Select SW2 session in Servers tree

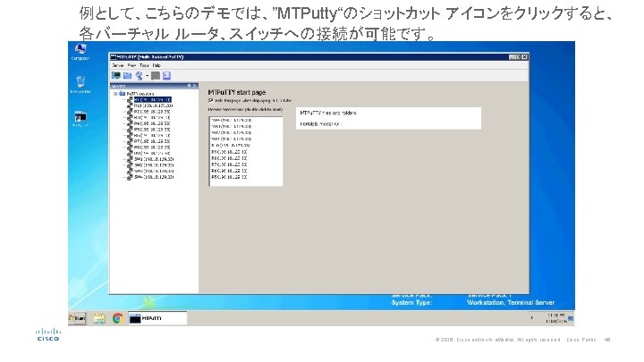154,165
